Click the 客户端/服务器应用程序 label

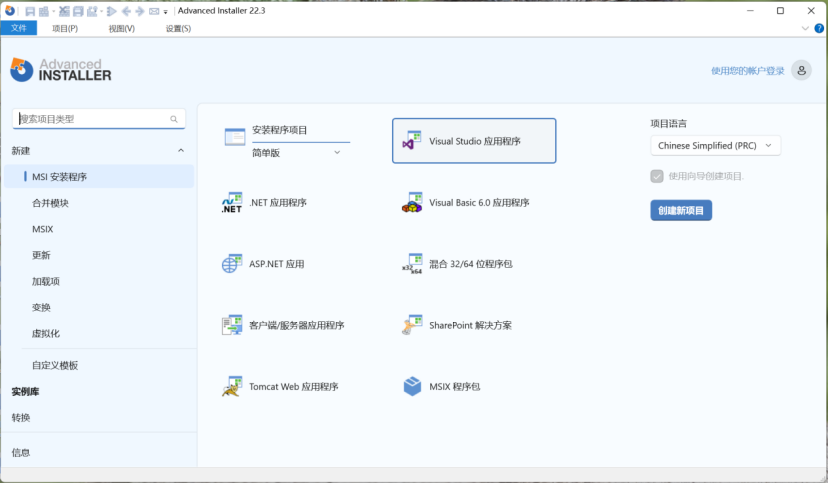click(296, 325)
